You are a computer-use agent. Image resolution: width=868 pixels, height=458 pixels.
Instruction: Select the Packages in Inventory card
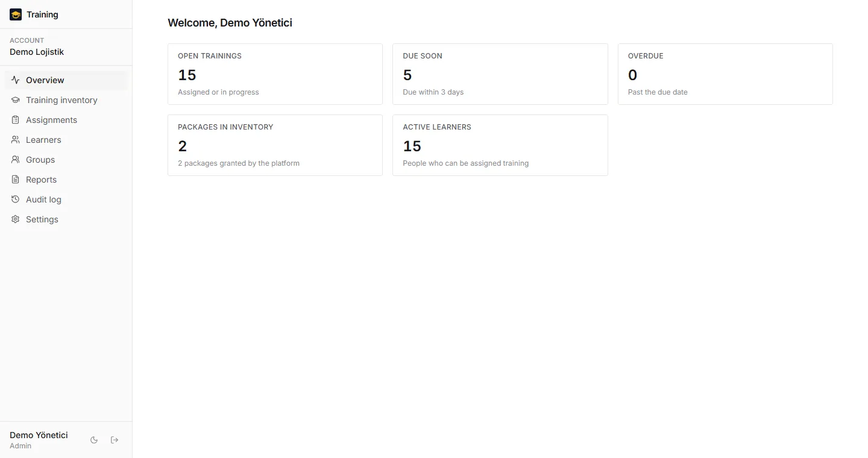[275, 145]
